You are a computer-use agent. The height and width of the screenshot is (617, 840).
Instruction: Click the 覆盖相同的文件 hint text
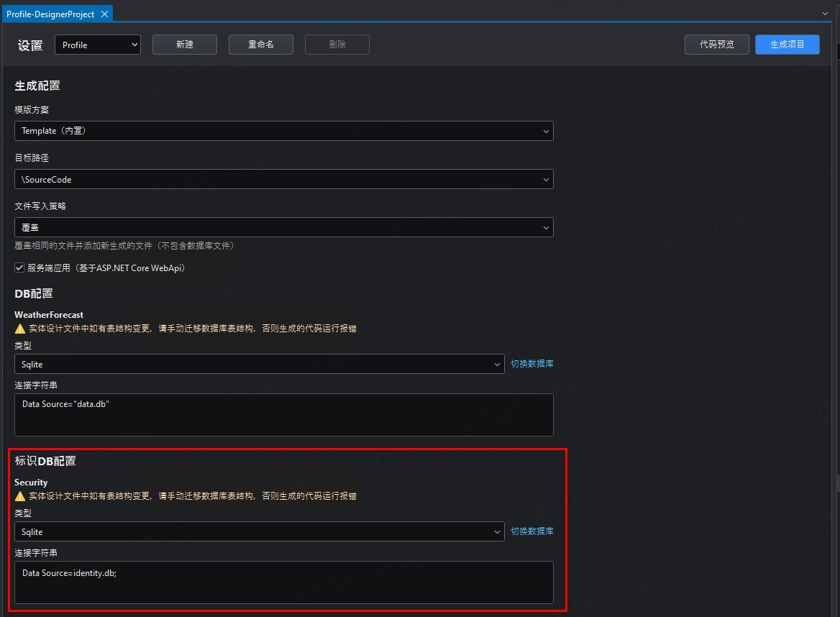(124, 245)
